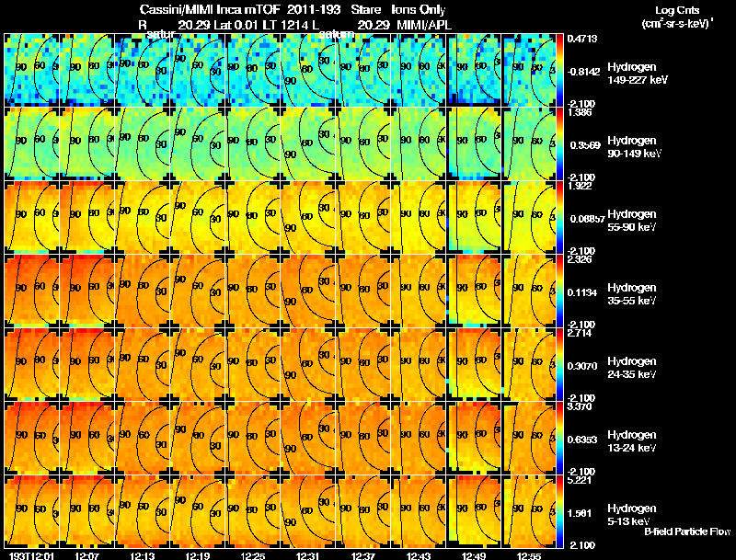736x560 pixels.
Task: Click the color bar beside Hydrogen 149-227 keV
Action: click(559, 70)
